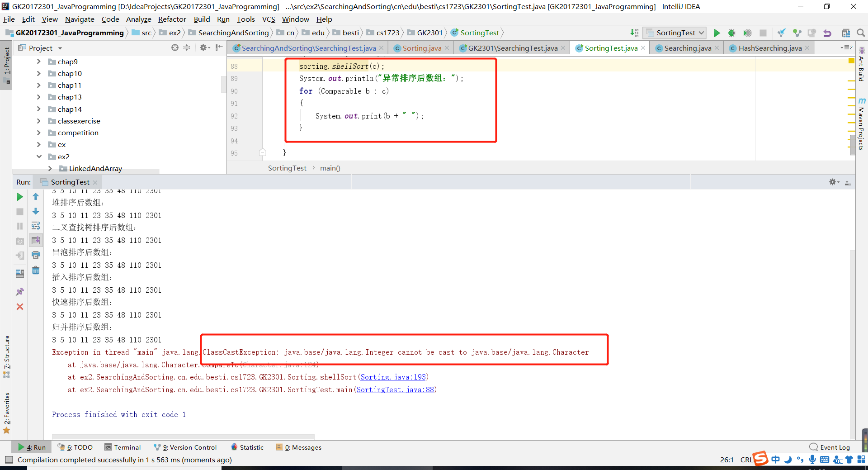Click the up arrow for previous stack frame
Image resolution: width=868 pixels, height=470 pixels.
[x=36, y=197]
